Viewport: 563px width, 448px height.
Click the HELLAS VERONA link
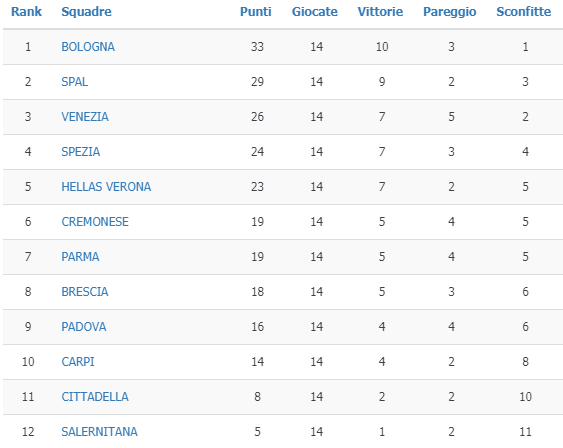[x=106, y=187]
